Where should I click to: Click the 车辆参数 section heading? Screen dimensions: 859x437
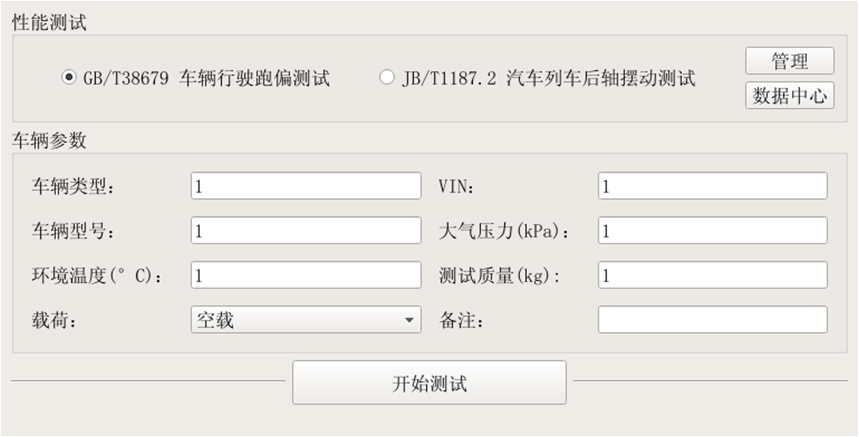(x=49, y=139)
